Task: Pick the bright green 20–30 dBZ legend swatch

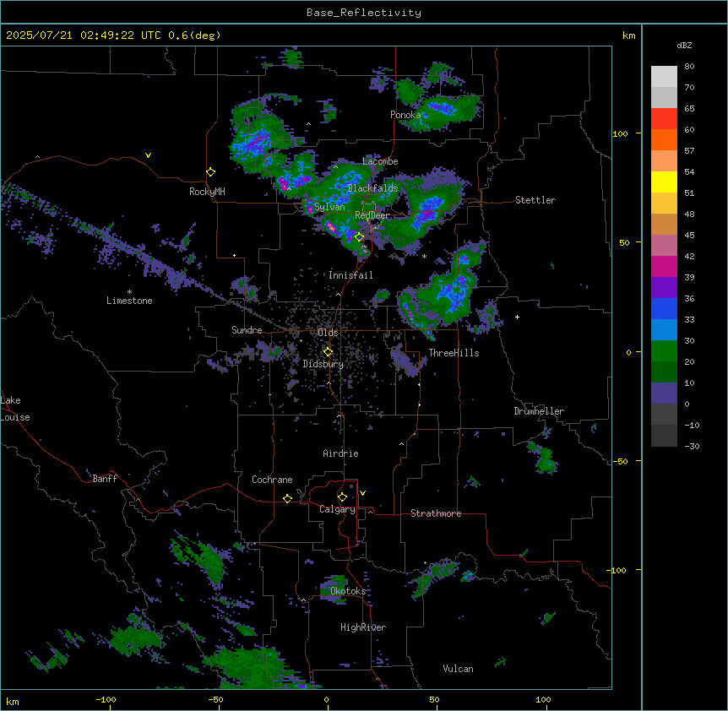Action: (x=664, y=351)
